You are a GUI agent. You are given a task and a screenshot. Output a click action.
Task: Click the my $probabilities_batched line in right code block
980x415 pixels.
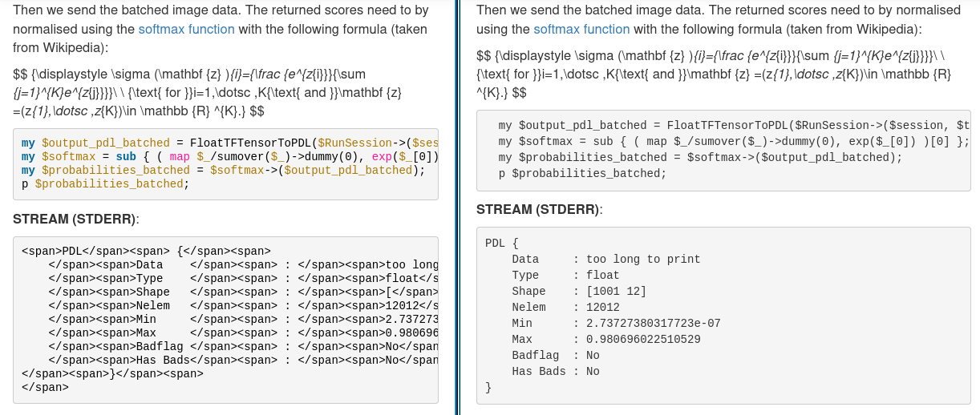[700, 158]
